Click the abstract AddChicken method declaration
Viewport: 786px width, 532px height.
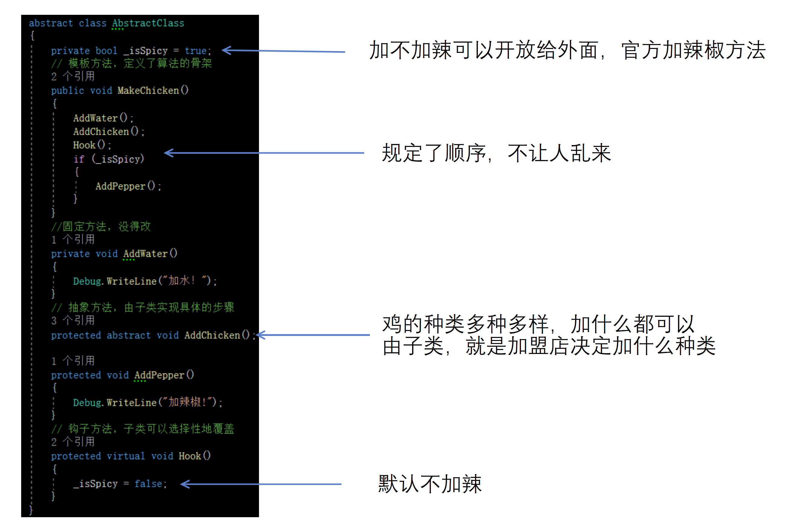pos(212,336)
